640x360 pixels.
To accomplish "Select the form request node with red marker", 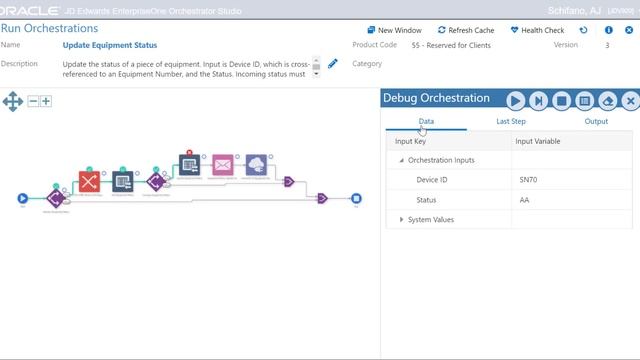I will click(x=189, y=165).
